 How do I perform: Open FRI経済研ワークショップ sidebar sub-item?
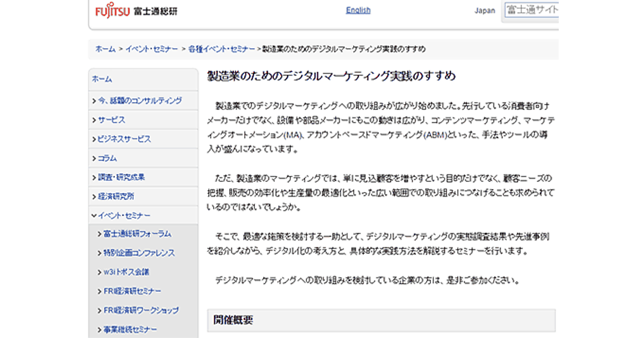point(141,310)
